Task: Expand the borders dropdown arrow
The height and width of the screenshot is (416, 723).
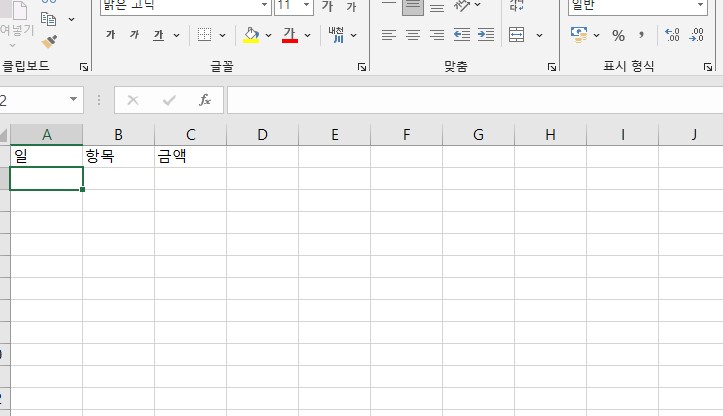Action: (x=222, y=35)
